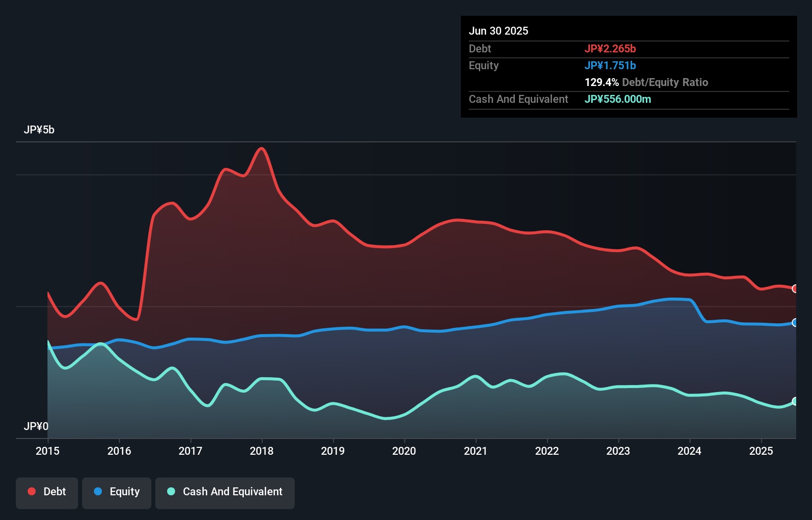Expand the Debt/Equity Ratio row
This screenshot has width=812, height=520.
click(646, 82)
